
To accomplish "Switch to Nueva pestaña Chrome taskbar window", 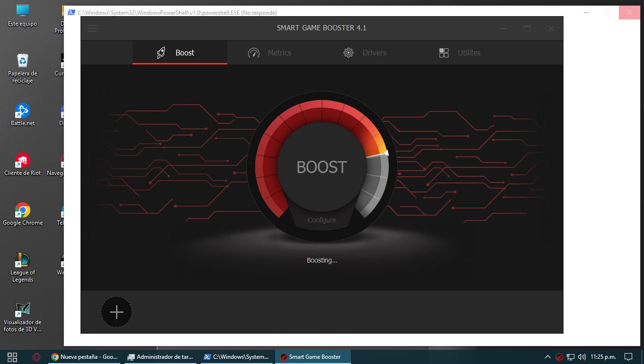I will click(84, 357).
